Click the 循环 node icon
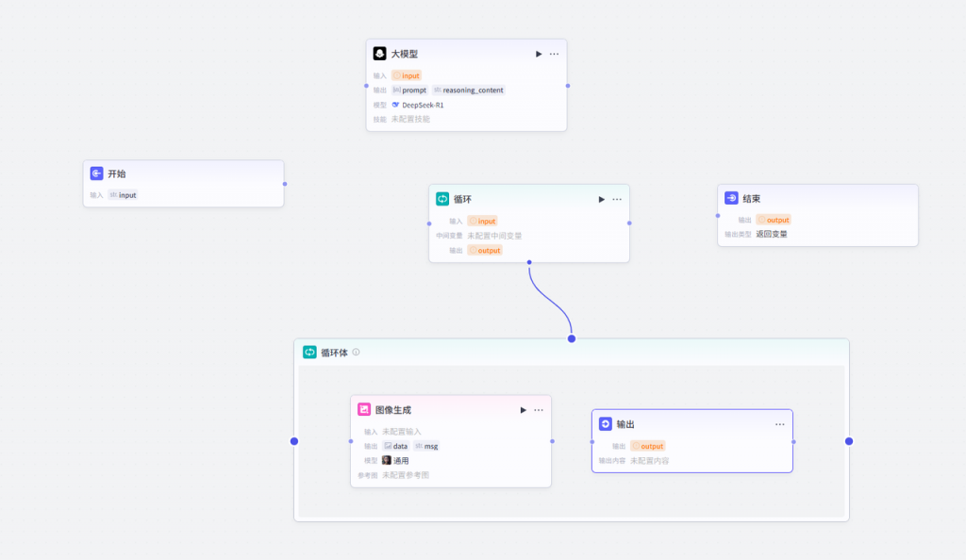 click(442, 199)
